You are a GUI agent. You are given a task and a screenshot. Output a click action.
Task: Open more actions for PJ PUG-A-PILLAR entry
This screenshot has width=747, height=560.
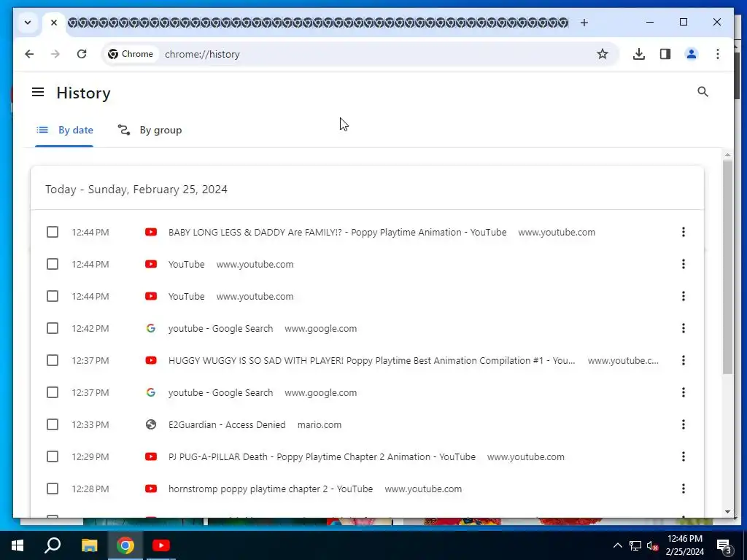[683, 456]
